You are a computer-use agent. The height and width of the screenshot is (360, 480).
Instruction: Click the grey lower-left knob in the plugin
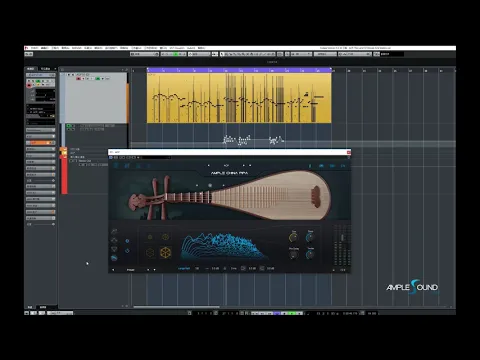[x=293, y=255]
